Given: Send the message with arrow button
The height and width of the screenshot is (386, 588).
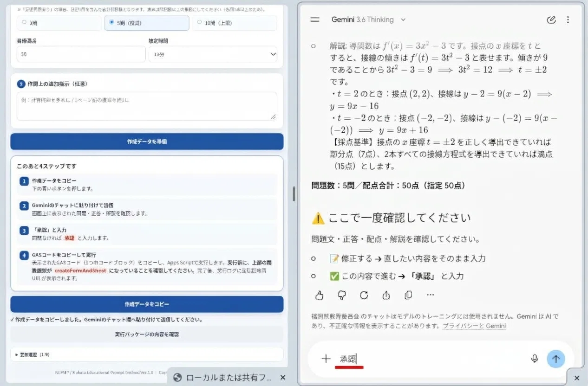Looking at the screenshot, I should (556, 359).
